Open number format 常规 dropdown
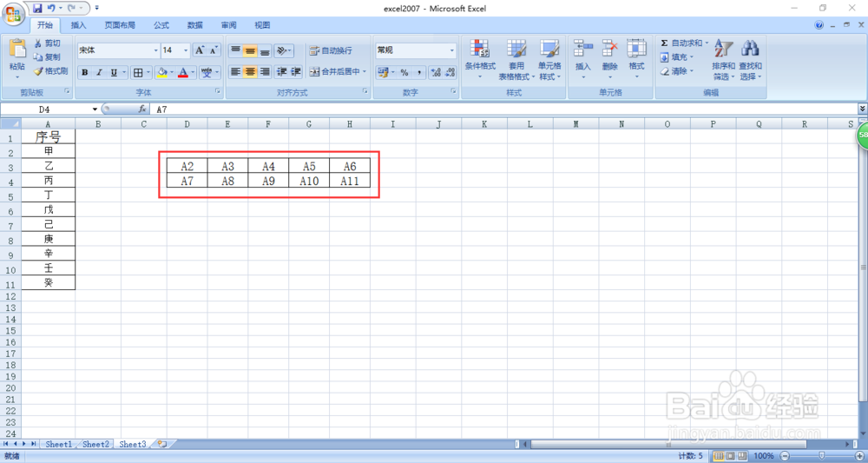 (x=452, y=50)
